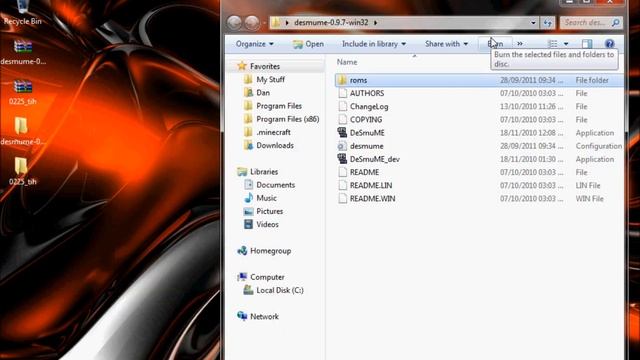Select the desmume configuration file icon

342,146
